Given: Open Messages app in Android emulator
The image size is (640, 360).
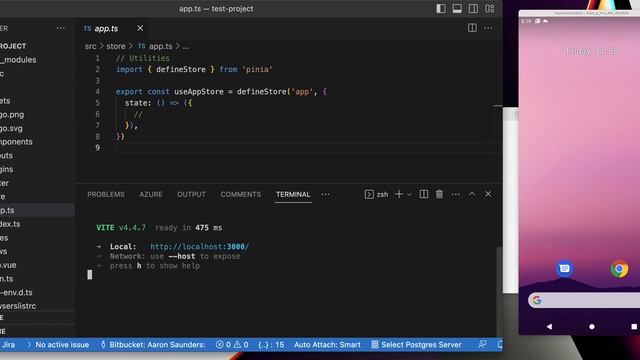Looking at the screenshot, I should tap(565, 269).
